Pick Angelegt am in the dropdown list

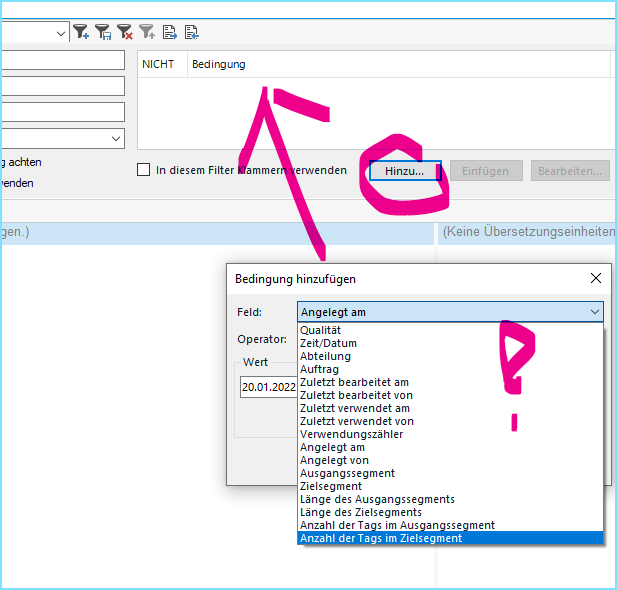[450, 447]
